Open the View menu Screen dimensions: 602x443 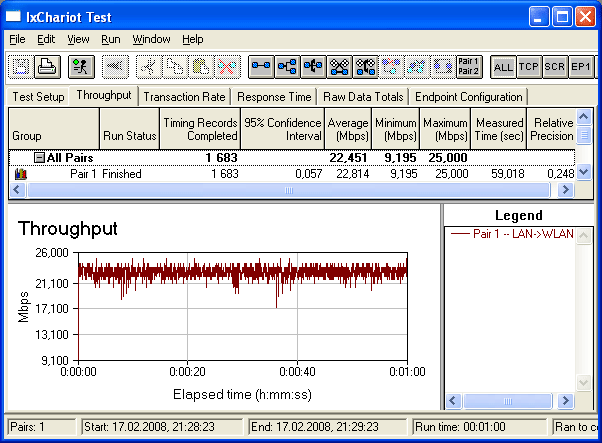(78, 39)
